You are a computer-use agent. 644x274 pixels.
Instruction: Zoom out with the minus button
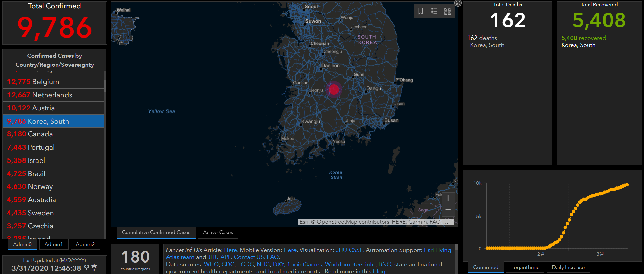[x=448, y=210]
